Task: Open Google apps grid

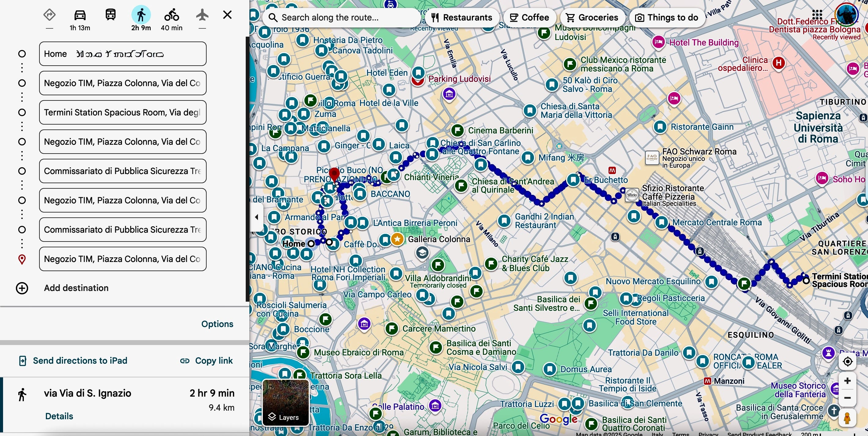Action: coord(817,15)
